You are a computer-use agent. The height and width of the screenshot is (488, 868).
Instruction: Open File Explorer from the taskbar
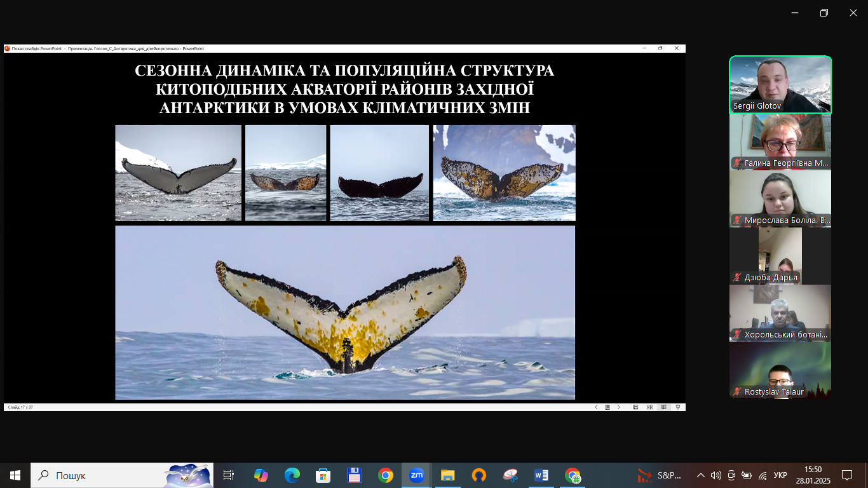click(x=447, y=475)
